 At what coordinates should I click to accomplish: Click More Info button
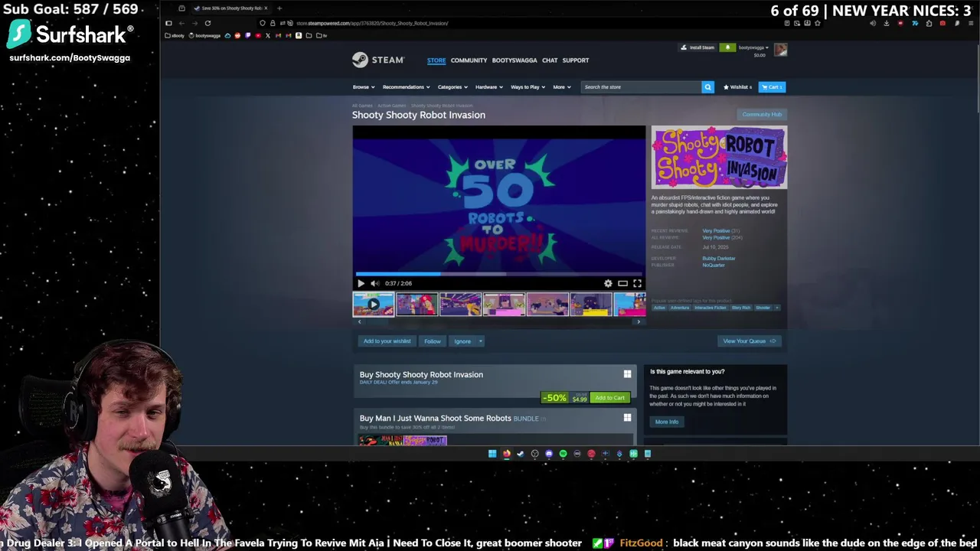pos(666,422)
